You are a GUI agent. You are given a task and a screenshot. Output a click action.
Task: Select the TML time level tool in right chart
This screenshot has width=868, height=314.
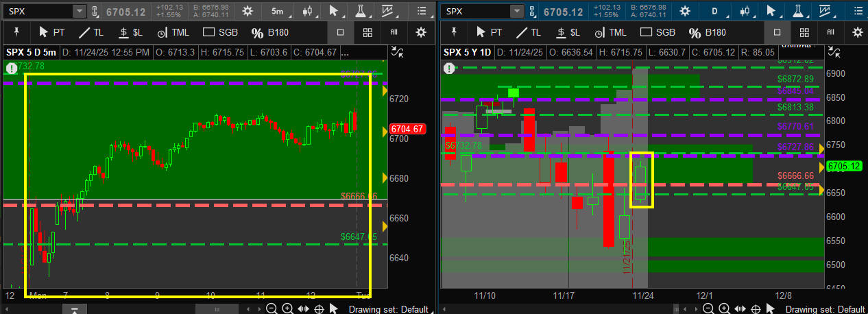click(610, 32)
